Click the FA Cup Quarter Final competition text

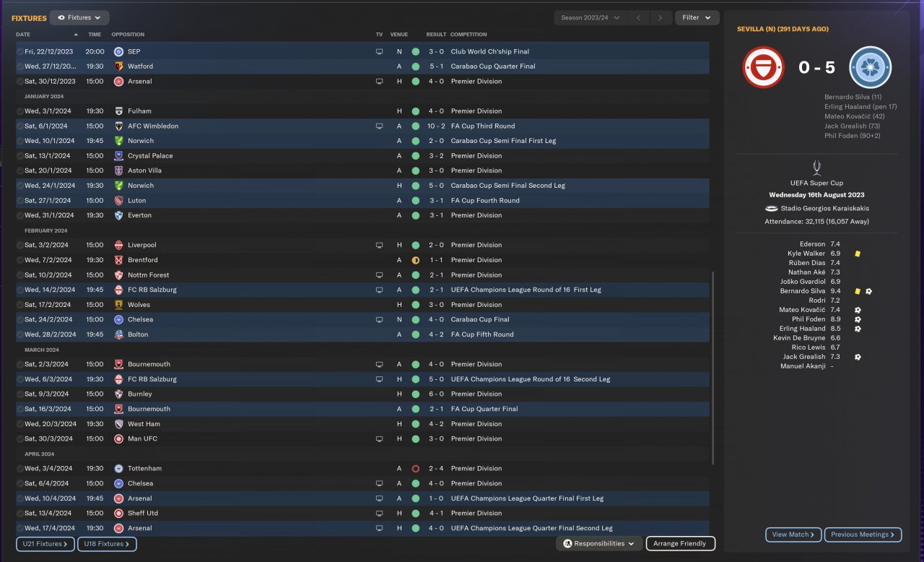pyautogui.click(x=484, y=409)
